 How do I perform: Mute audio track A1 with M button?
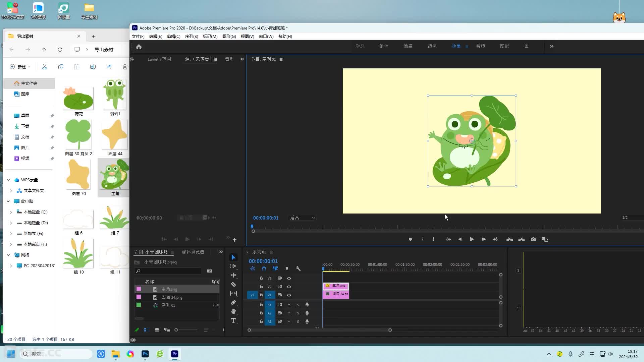point(289,305)
